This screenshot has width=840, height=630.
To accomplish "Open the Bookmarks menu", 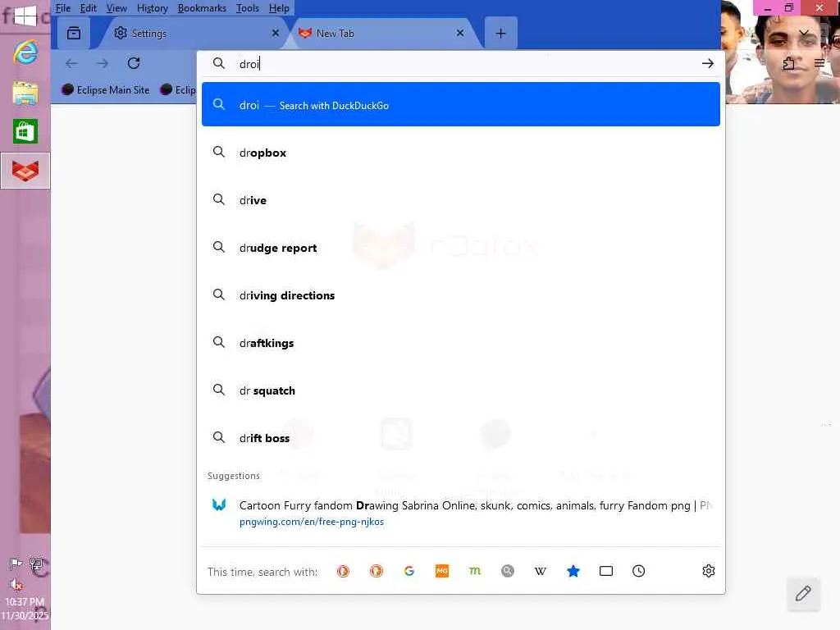I will point(202,8).
